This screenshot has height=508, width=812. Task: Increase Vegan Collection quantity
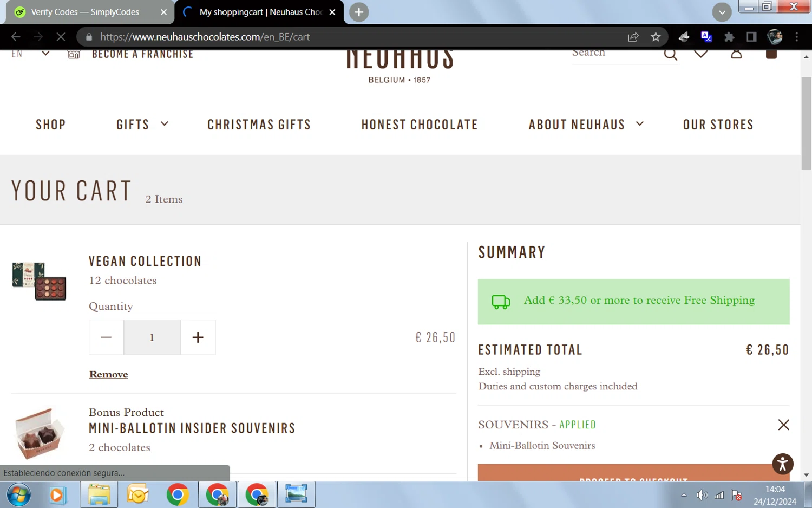(x=198, y=337)
